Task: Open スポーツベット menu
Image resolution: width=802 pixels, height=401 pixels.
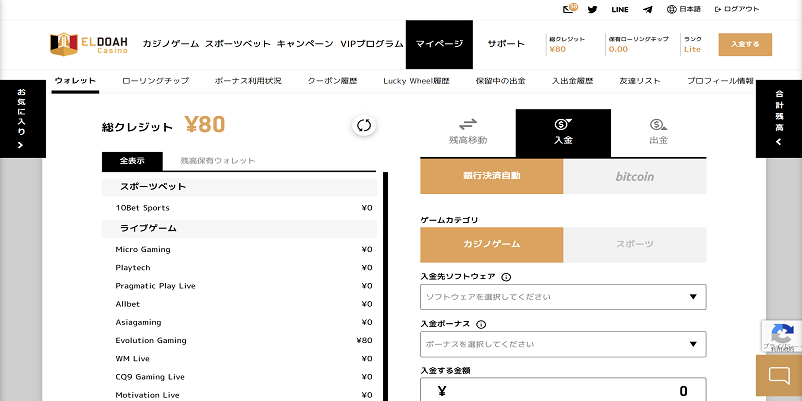Action: (238, 44)
